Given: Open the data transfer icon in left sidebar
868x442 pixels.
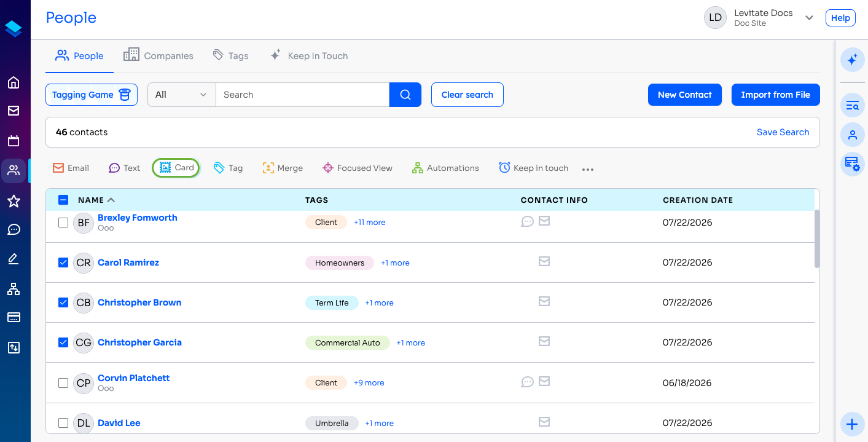Looking at the screenshot, I should coord(14,347).
